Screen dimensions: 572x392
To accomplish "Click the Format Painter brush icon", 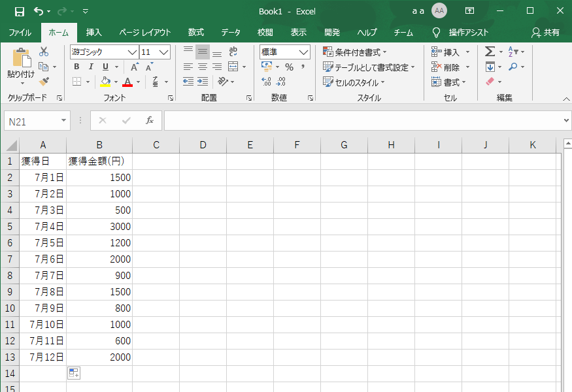I will coord(44,81).
